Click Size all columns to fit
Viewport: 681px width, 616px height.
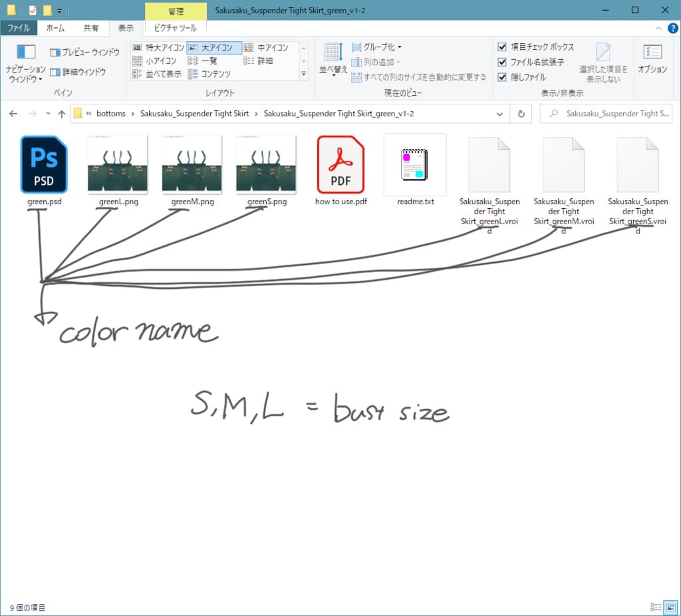pos(419,77)
